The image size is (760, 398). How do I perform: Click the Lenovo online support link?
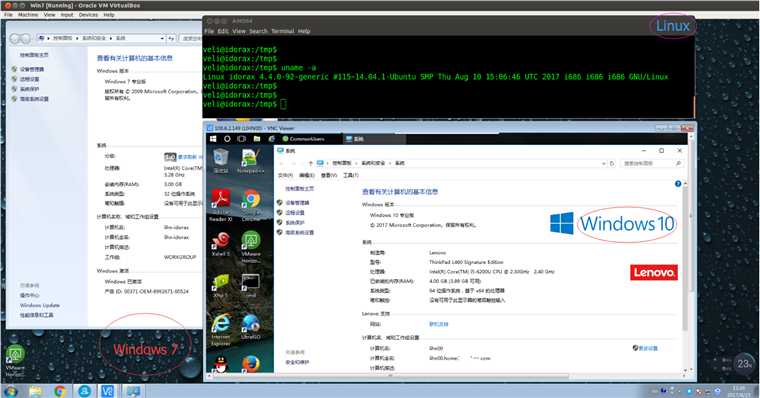[439, 324]
